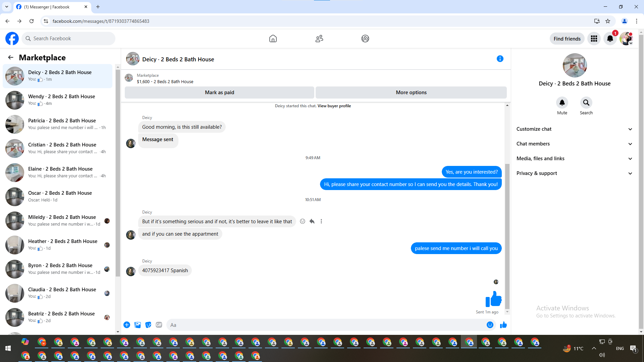Screen dimensions: 644x362
Task: Click the Mark as paid button
Action: click(219, 93)
